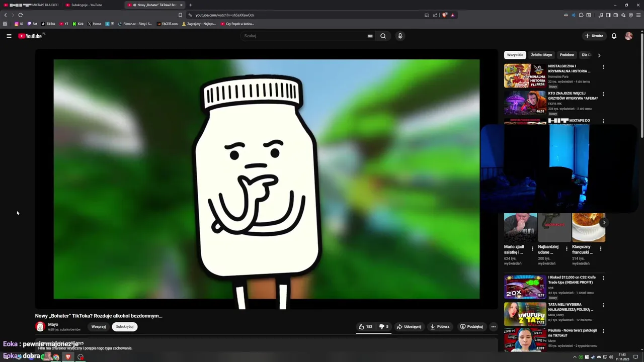Open the Leo AI sparkle icon
Viewport: 644px width, 362px height.
click(623, 15)
